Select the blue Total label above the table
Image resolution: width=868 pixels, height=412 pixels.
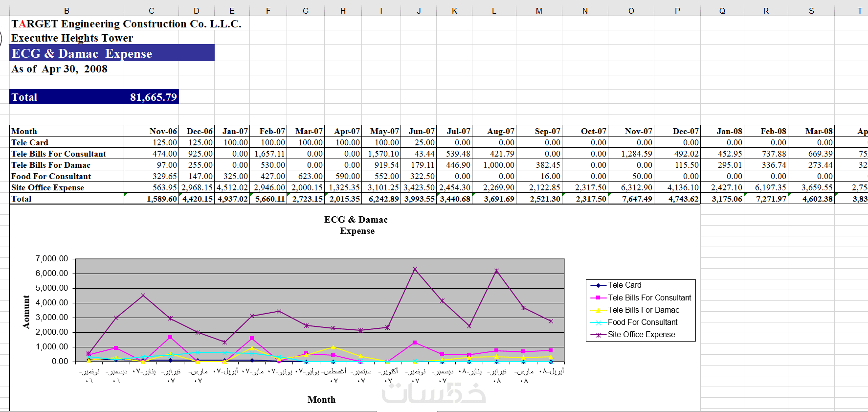pos(67,97)
